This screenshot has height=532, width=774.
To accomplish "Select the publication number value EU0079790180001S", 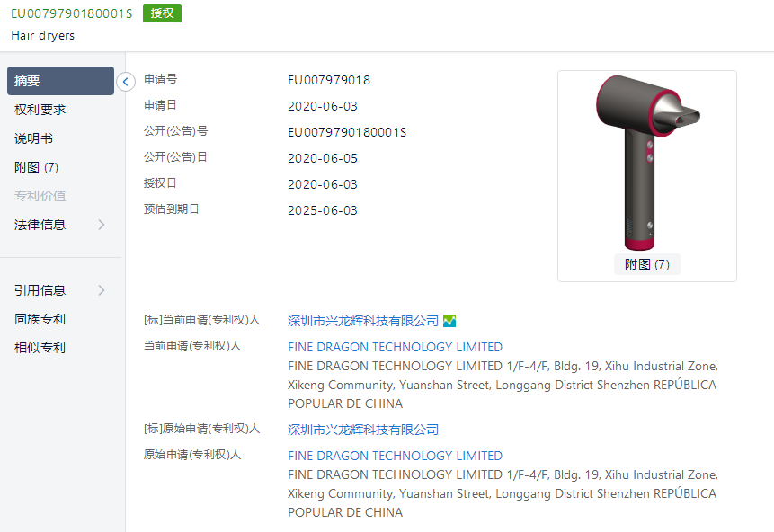I will [x=347, y=132].
